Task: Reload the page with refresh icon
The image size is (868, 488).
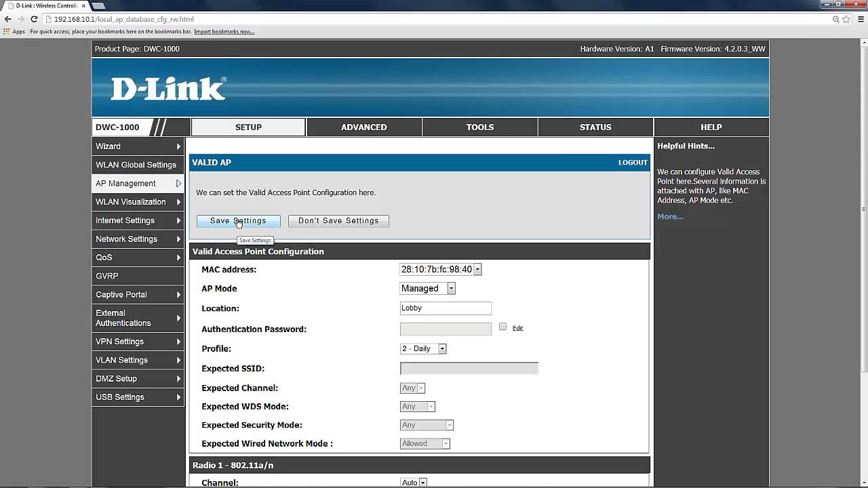Action: 34,19
